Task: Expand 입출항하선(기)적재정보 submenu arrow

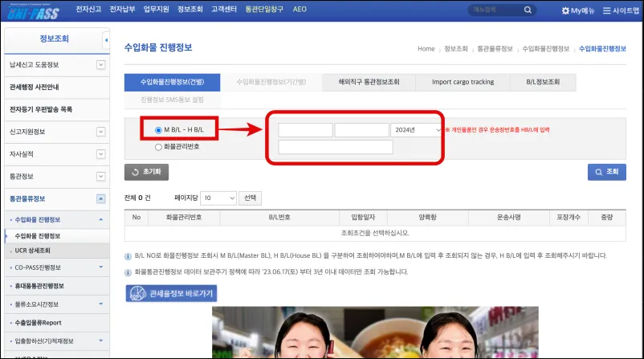Action: [100, 341]
